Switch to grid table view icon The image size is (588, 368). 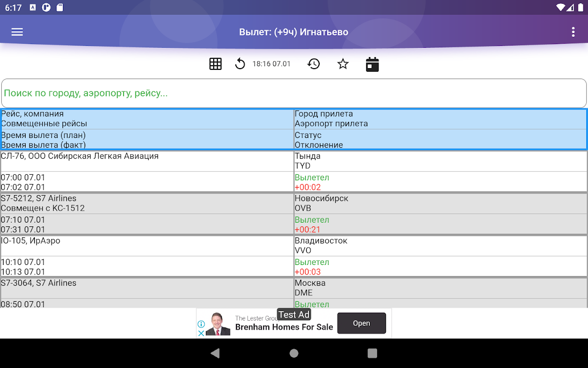point(215,64)
